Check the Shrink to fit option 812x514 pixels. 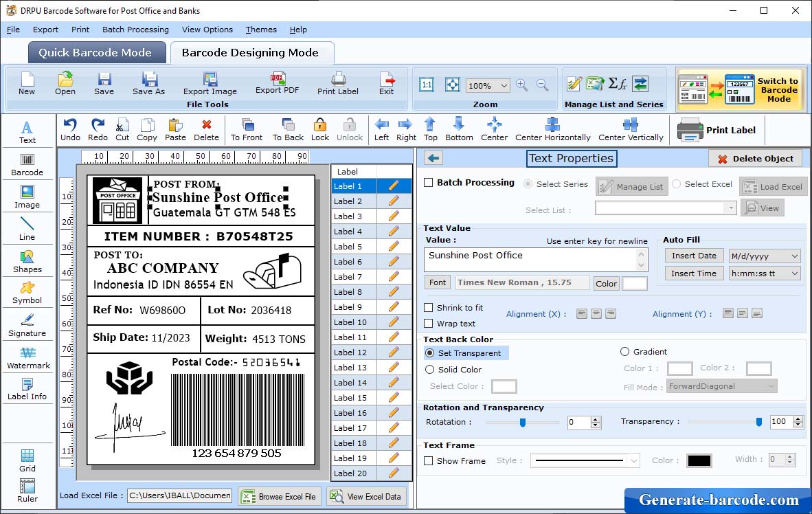pyautogui.click(x=428, y=308)
